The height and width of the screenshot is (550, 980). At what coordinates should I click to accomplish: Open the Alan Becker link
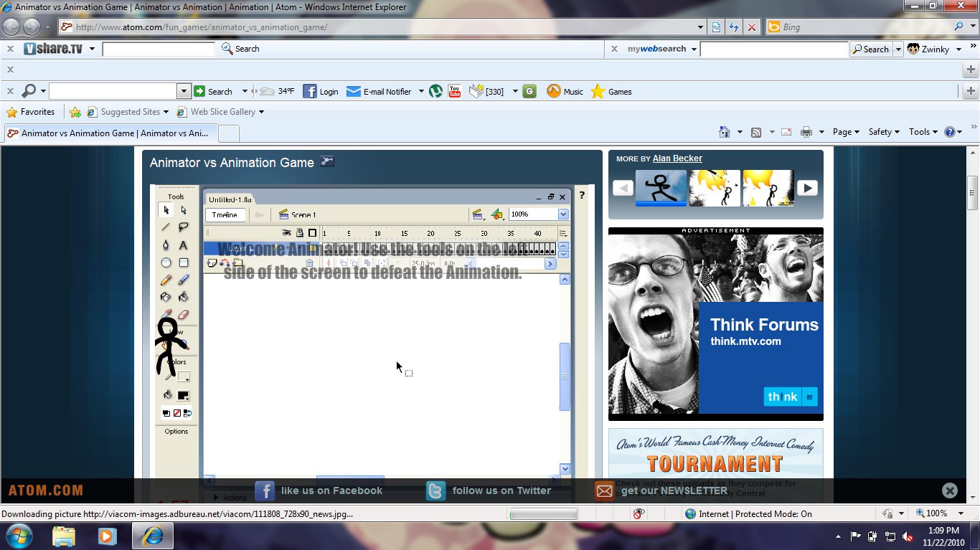tap(677, 158)
